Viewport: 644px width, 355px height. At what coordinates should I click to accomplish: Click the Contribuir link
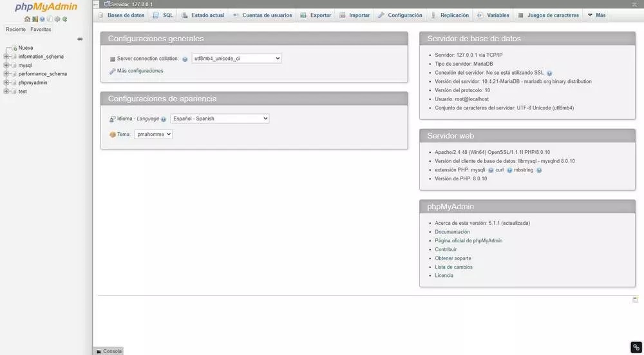click(446, 249)
